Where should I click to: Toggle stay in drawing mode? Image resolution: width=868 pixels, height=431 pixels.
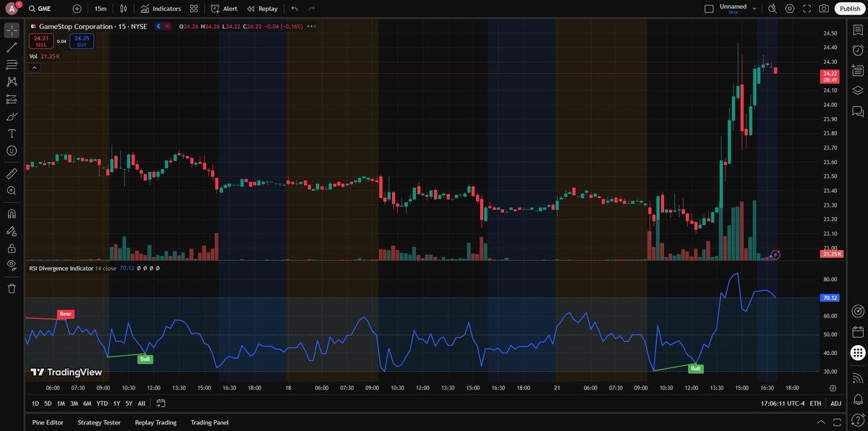pos(12,231)
